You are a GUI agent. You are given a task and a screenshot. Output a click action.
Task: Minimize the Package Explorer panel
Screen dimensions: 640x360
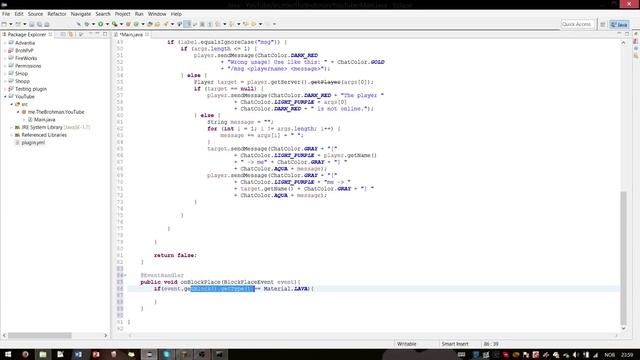pyautogui.click(x=97, y=34)
